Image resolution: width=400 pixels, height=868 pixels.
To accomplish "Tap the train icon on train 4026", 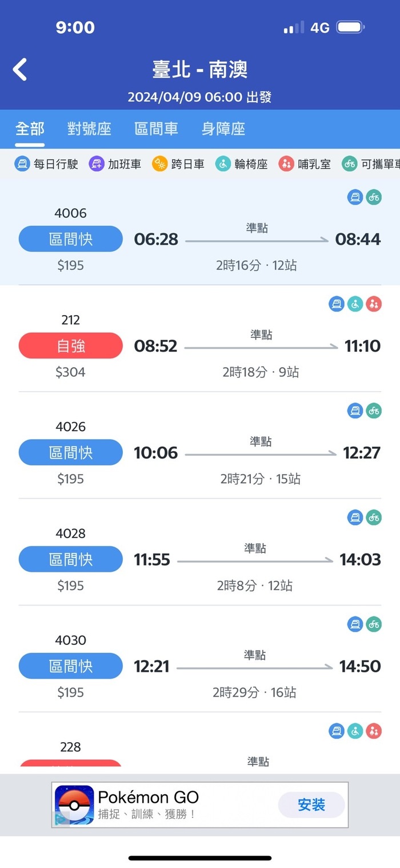I will point(355,411).
